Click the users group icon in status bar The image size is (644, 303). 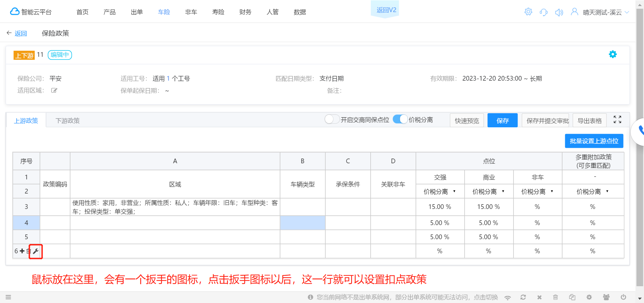coord(606,297)
